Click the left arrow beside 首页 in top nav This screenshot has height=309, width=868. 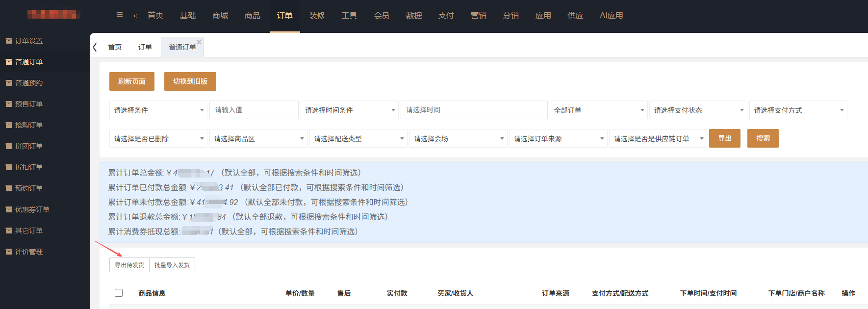135,16
